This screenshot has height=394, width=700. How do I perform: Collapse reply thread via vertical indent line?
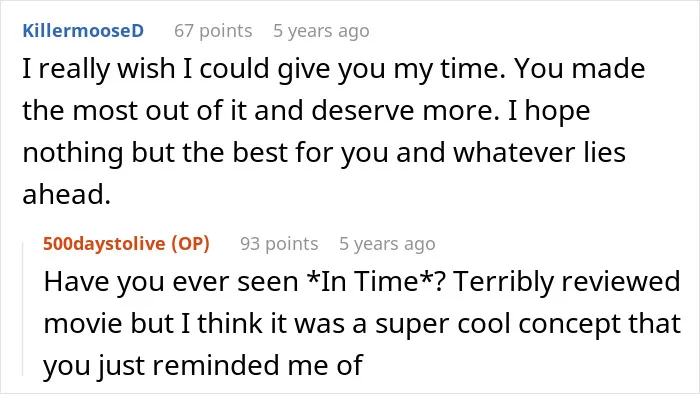tap(23, 309)
